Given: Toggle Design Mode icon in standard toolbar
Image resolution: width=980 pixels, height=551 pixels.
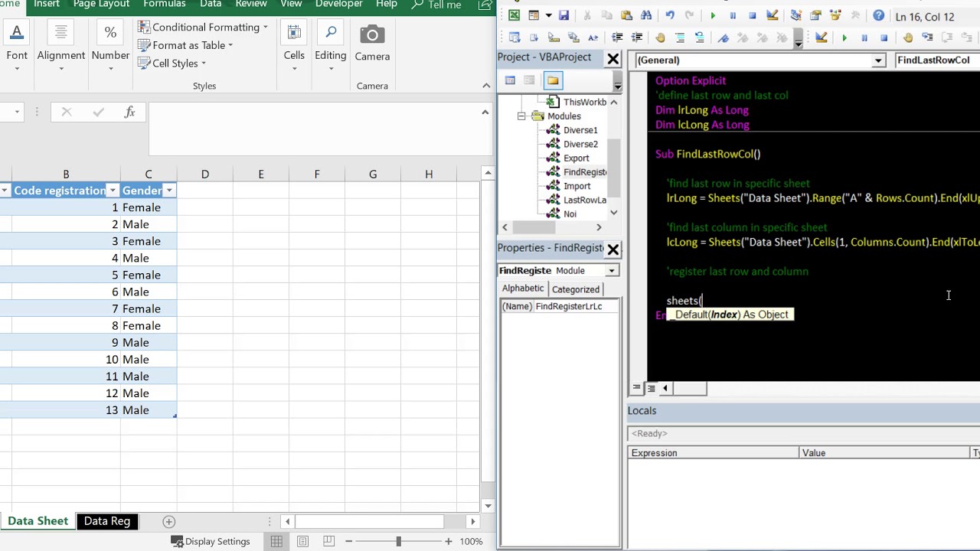Looking at the screenshot, I should coord(773,15).
